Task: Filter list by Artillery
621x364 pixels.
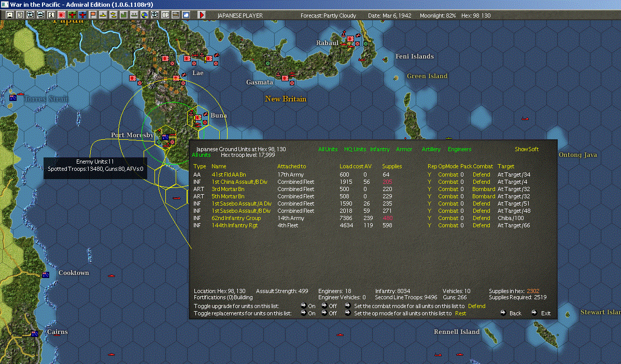Action: [431, 149]
